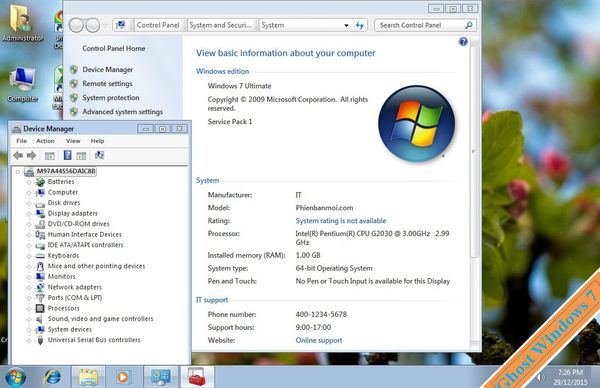Screen dimensions: 600x388
Task: Select Windows 7 Ultimate edition text
Action: (239, 86)
